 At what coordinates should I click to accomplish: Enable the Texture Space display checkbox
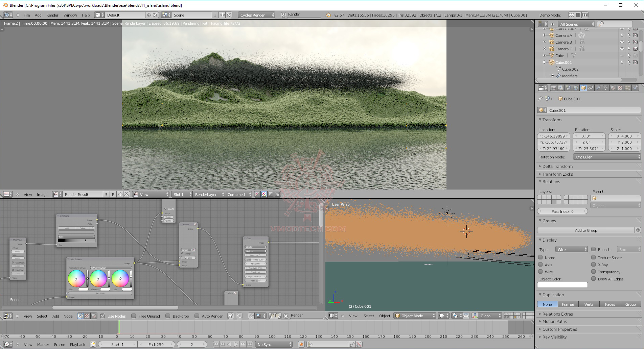point(593,257)
